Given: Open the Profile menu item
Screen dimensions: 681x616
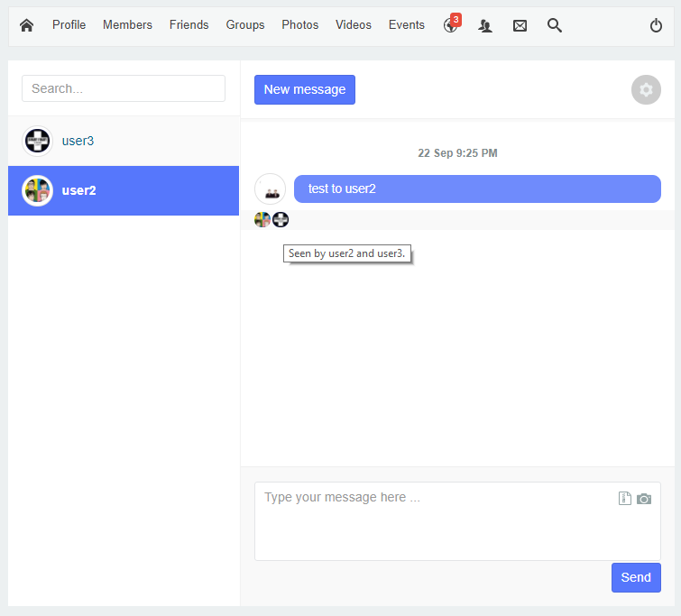Looking at the screenshot, I should [x=69, y=25].
